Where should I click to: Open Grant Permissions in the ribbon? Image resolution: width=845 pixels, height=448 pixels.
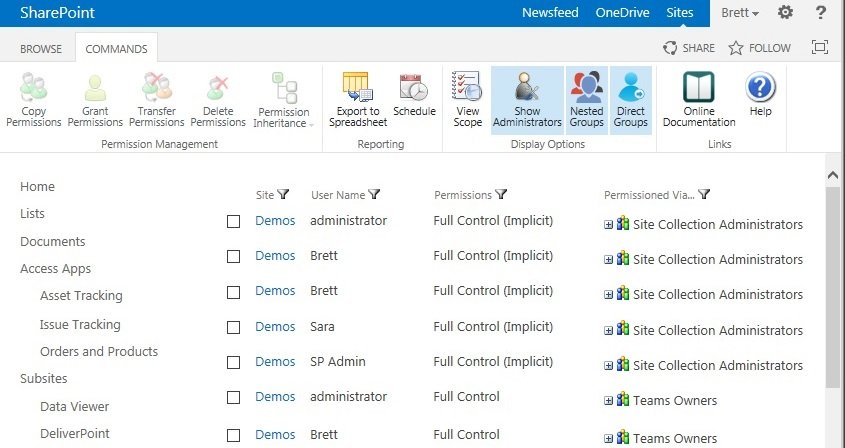[x=95, y=88]
